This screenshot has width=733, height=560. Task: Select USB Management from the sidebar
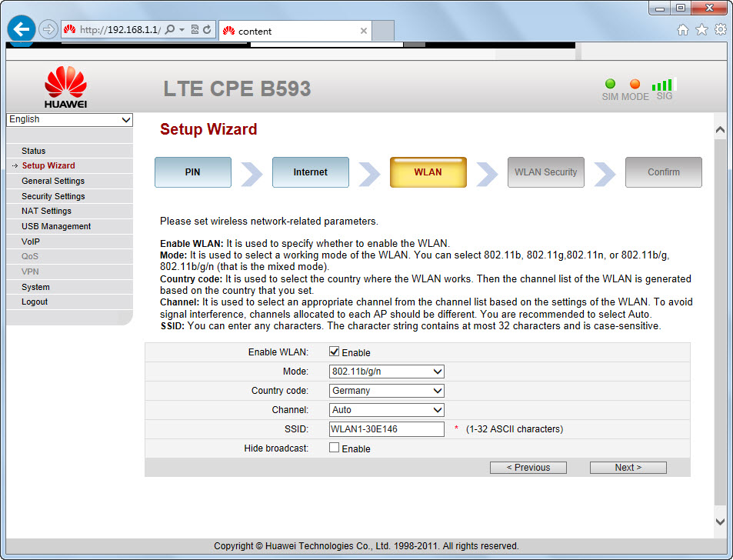(x=56, y=226)
